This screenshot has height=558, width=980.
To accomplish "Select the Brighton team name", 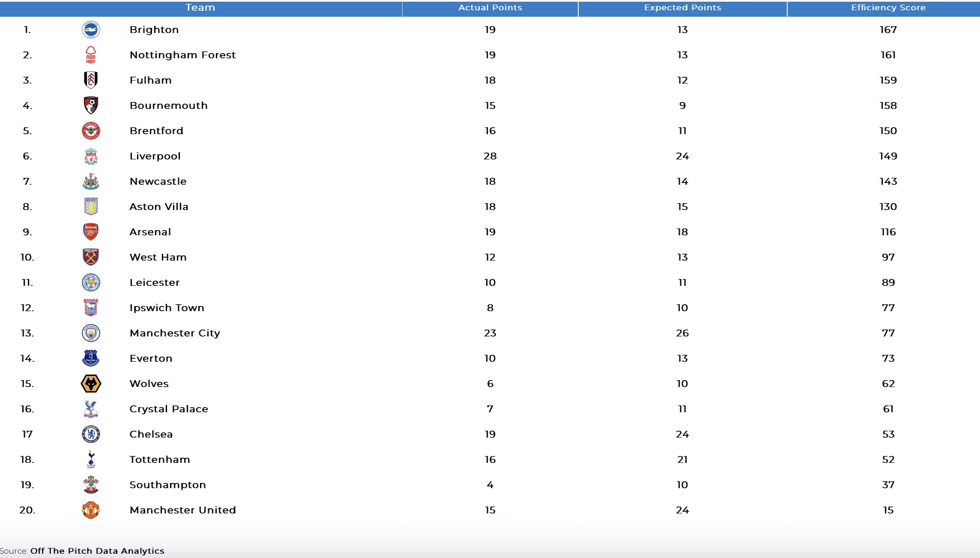I will tap(154, 30).
